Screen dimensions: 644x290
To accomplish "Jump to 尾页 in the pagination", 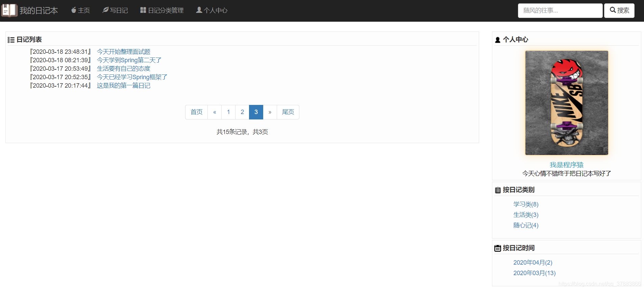I will coord(288,112).
